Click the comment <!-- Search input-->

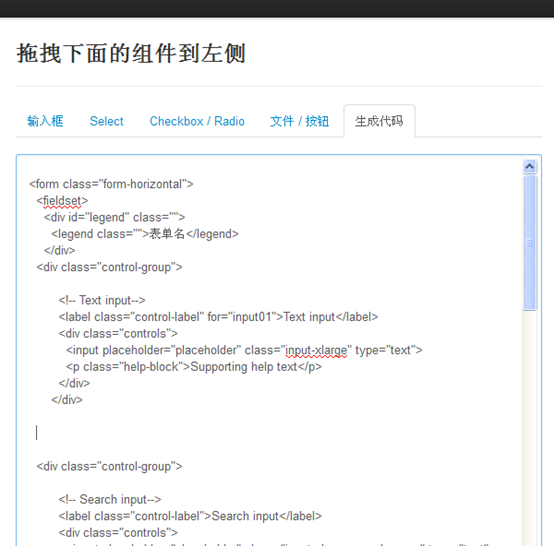tap(110, 500)
